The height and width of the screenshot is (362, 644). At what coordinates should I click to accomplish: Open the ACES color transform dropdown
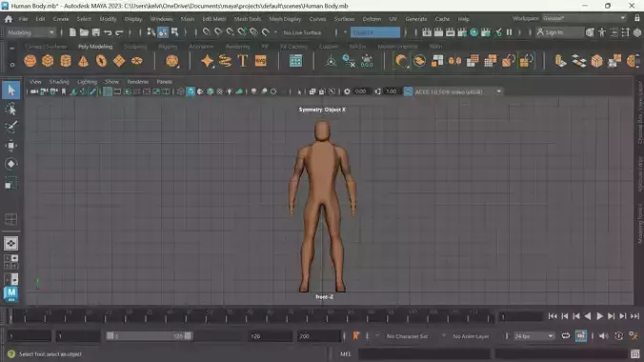pyautogui.click(x=458, y=91)
